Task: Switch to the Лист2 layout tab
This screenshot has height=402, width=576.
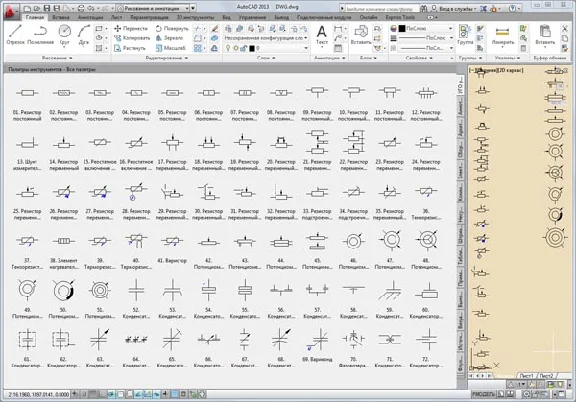Action: click(x=547, y=376)
